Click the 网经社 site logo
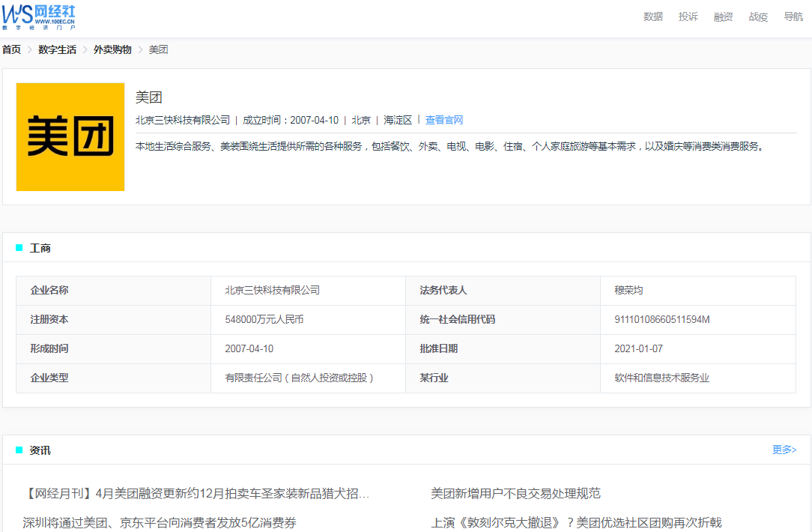Viewport: 812px width, 532px height. coord(38,16)
